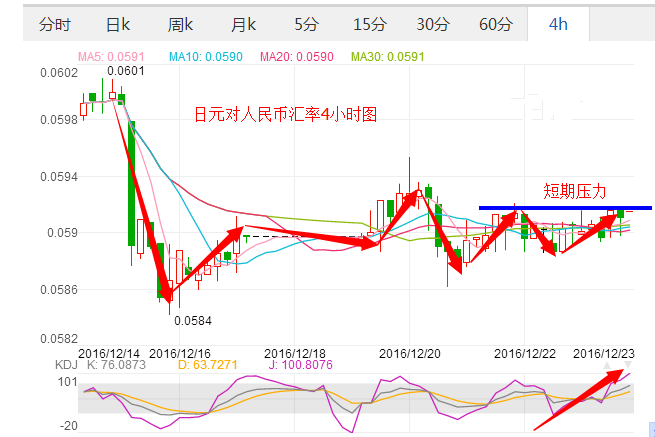
Task: Click the 2016/12/14 date label
Action: coord(109,353)
